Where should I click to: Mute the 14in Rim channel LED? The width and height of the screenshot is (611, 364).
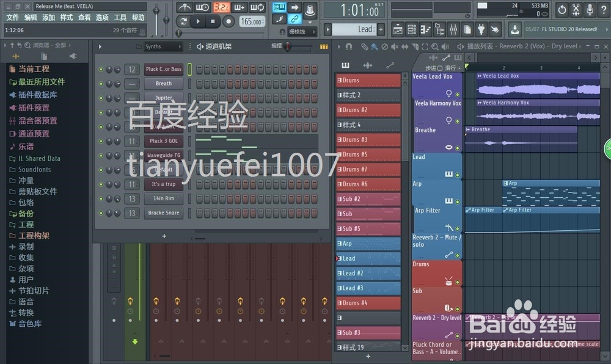pyautogui.click(x=101, y=198)
